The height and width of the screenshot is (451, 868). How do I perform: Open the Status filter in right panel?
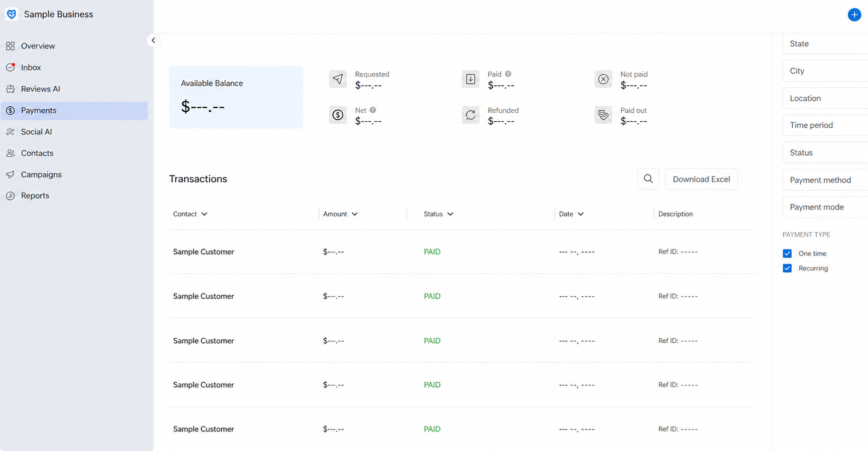[x=825, y=153]
